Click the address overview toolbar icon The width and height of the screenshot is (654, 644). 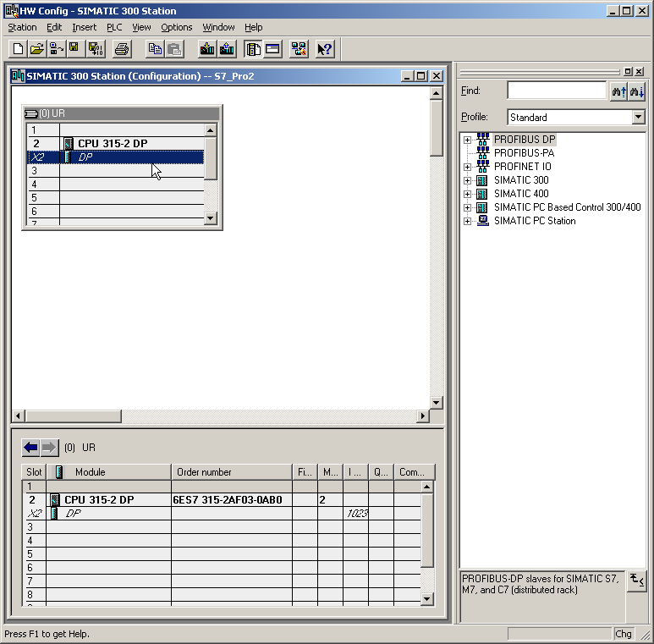[272, 49]
